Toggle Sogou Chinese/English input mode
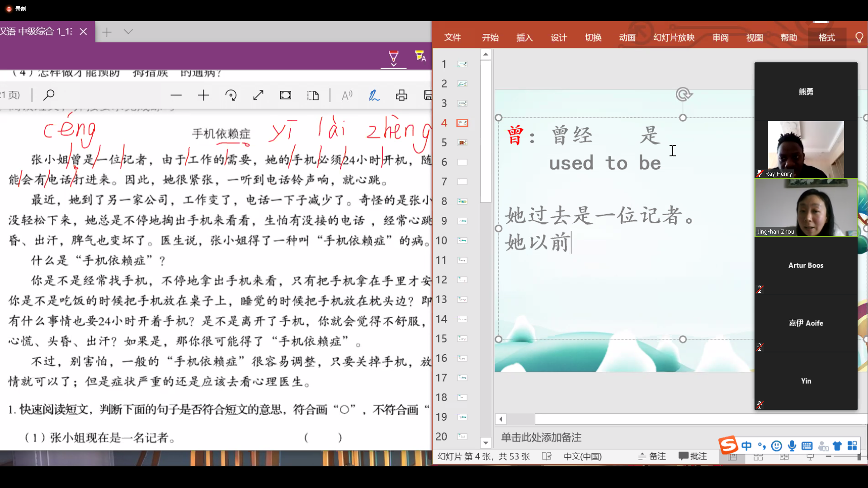 click(746, 446)
